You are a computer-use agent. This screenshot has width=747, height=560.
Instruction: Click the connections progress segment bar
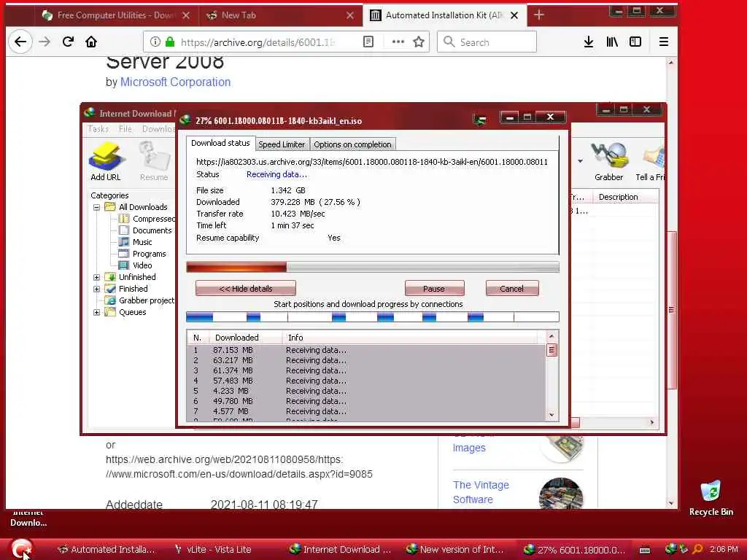[373, 316]
